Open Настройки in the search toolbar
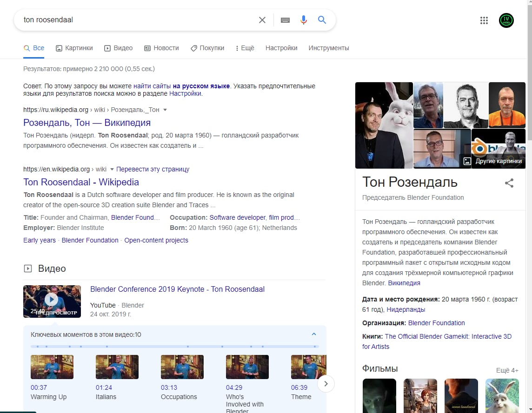The image size is (532, 413). pos(281,48)
